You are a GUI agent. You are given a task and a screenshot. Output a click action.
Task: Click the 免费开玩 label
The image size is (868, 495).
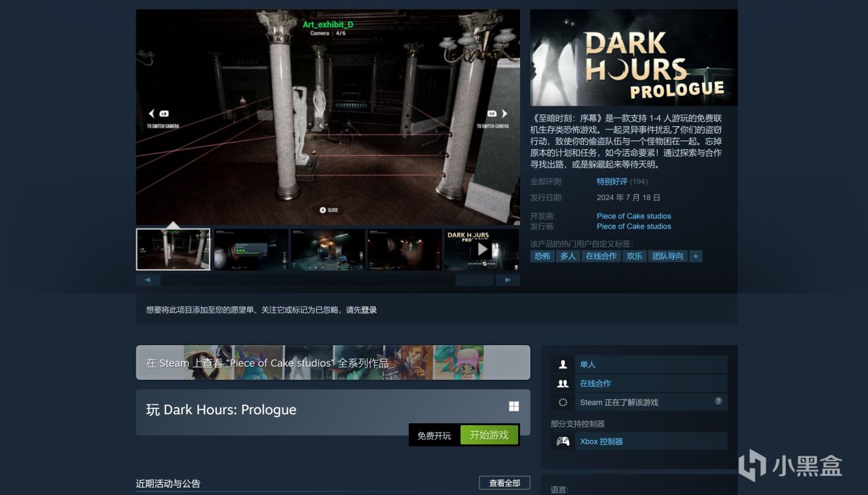click(x=434, y=436)
